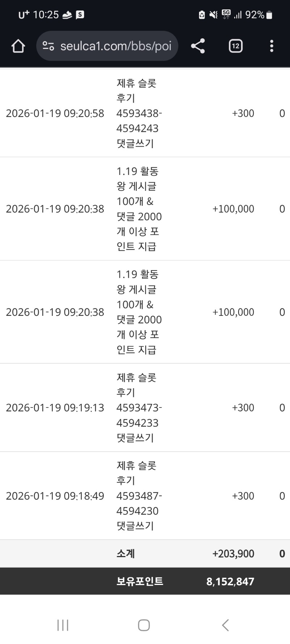290x644 pixels.
Task: Tap the first 1.19 활동왕 point entry
Action: coord(138,209)
